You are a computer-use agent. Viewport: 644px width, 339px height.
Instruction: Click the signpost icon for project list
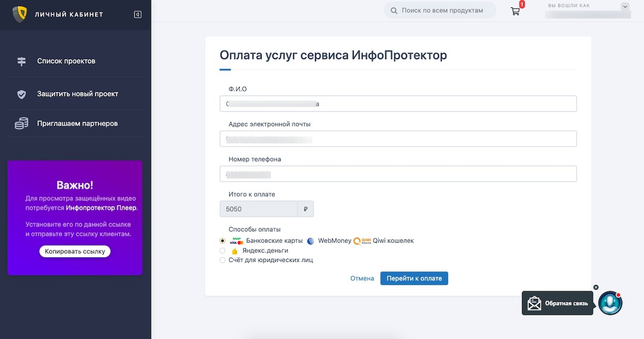[21, 61]
